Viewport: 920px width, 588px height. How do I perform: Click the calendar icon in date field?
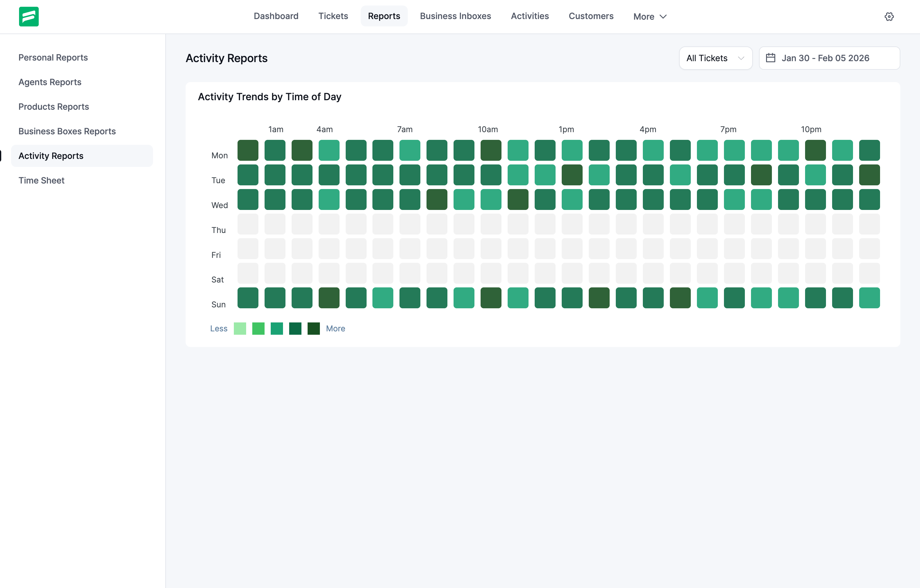pos(770,58)
